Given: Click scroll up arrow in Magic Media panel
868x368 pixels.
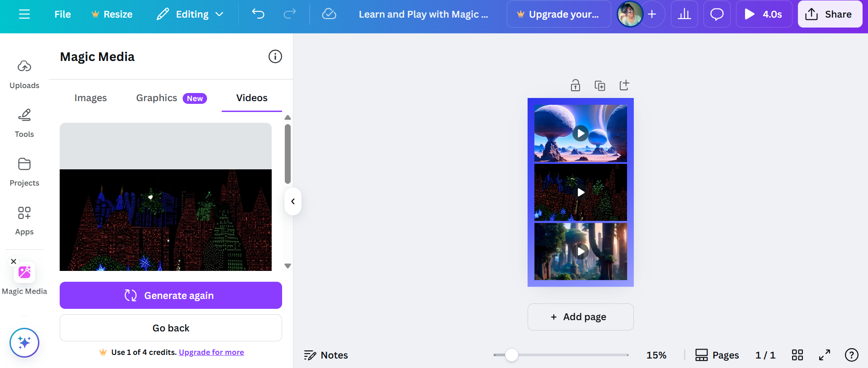Looking at the screenshot, I should tap(288, 117).
